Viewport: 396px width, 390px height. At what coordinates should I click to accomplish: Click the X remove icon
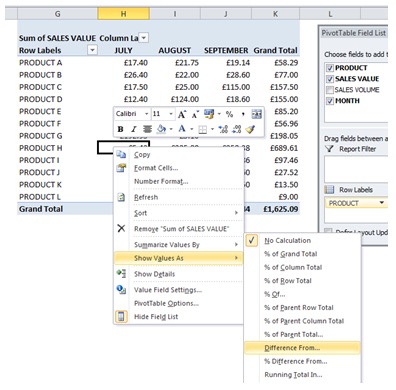pos(121,229)
